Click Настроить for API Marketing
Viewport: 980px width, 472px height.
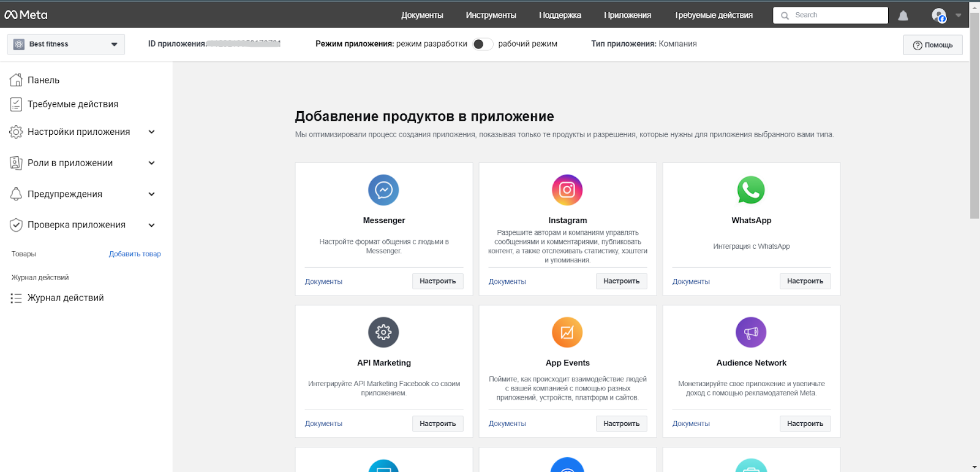[438, 424]
